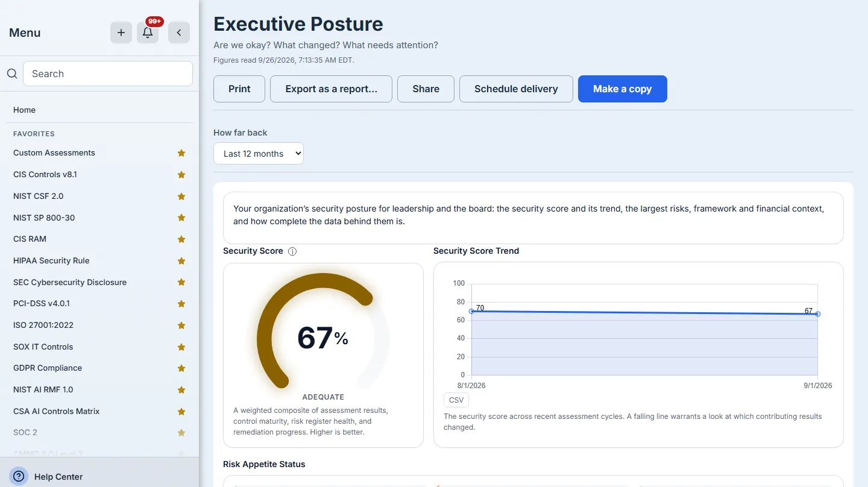Click the Make a copy button
This screenshot has width=868, height=487.
coord(623,89)
